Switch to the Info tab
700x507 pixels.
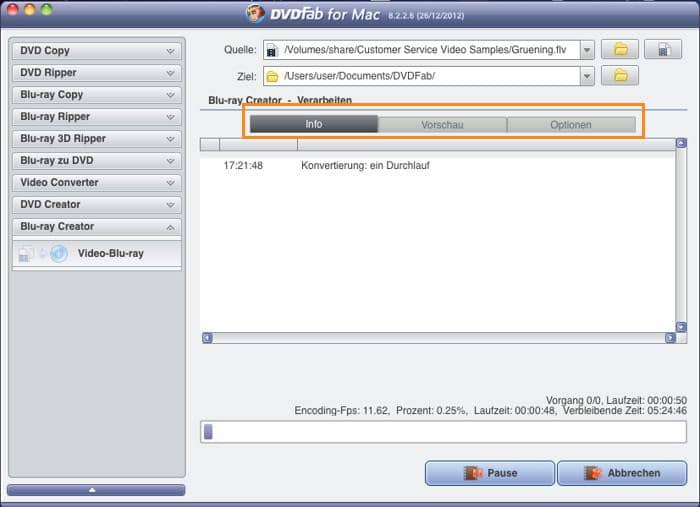(x=314, y=125)
